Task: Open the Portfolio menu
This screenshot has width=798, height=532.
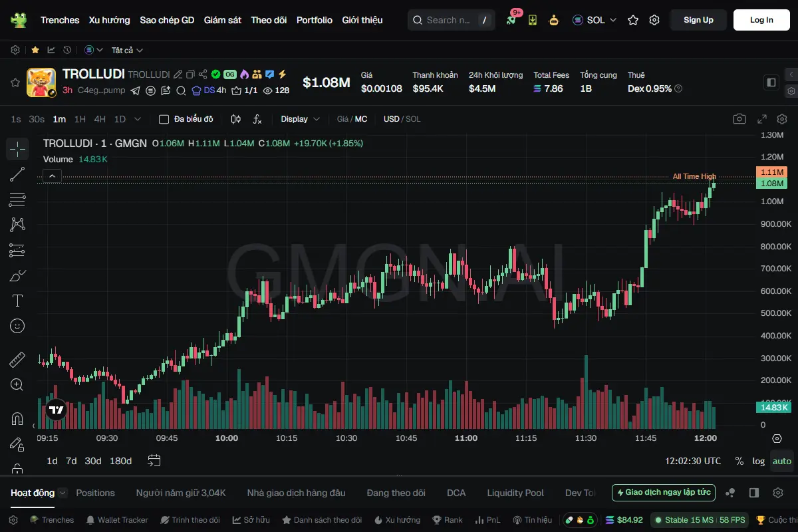Action: [x=315, y=20]
